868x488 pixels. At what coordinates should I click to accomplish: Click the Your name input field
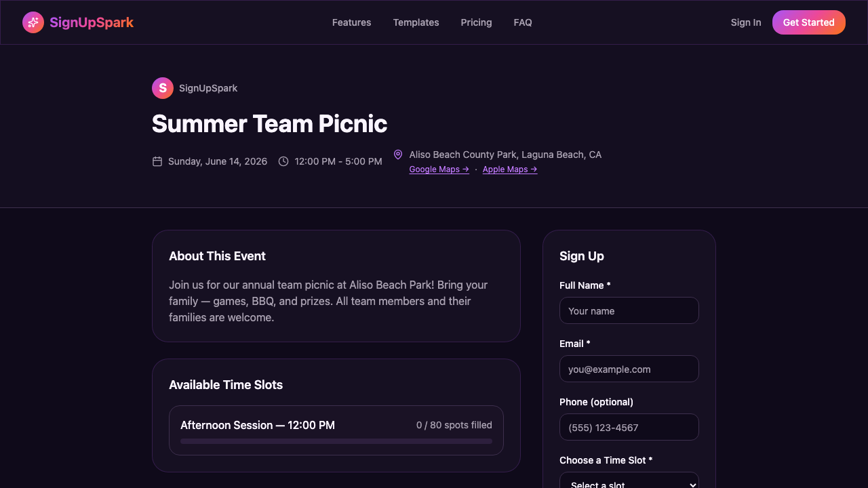coord(629,310)
